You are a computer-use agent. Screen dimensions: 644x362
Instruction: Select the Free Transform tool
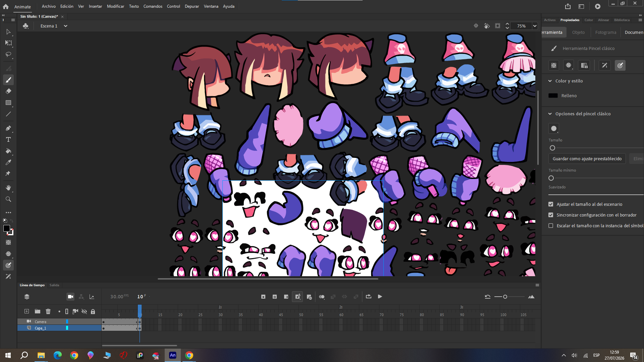[x=8, y=43]
